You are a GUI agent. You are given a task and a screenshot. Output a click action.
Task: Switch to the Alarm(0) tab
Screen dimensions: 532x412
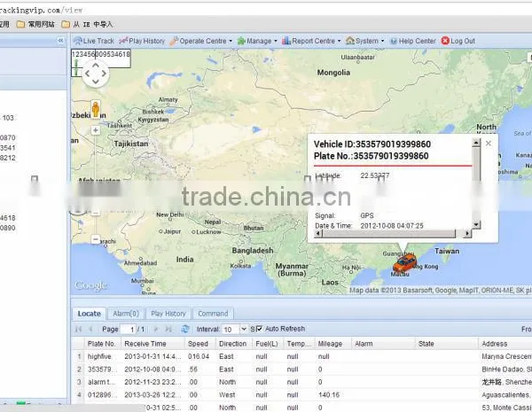coord(126,314)
